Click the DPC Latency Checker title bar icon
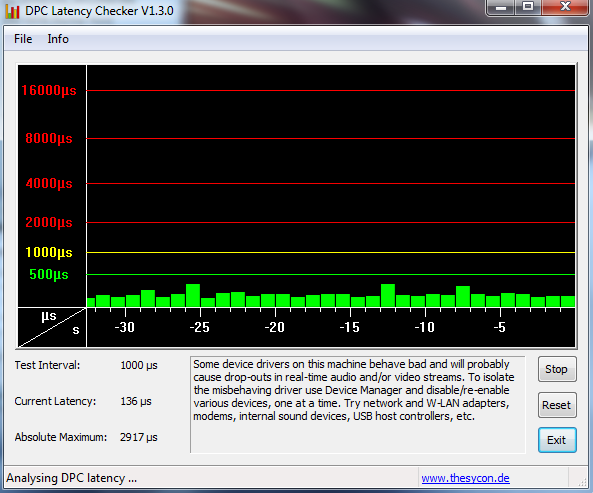This screenshot has height=493, width=593. point(12,11)
